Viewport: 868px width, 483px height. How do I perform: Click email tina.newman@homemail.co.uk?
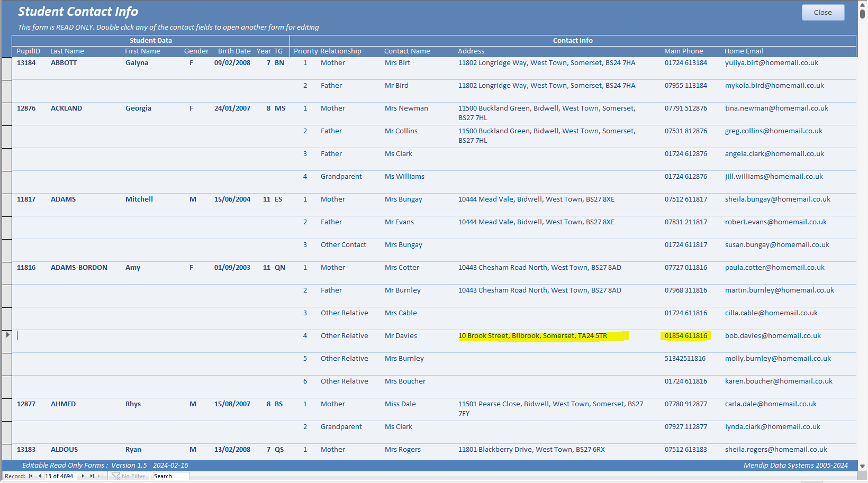tap(776, 108)
